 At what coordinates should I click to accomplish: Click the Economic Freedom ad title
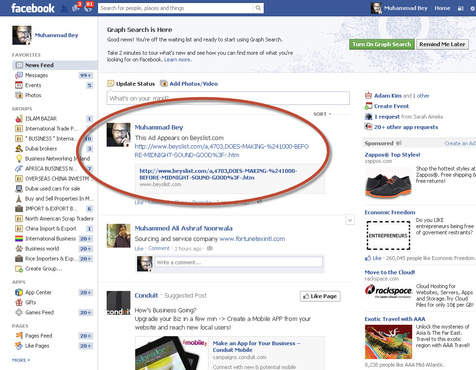390,212
